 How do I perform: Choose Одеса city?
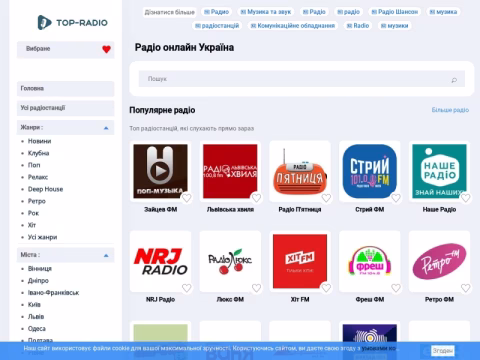[x=37, y=329]
